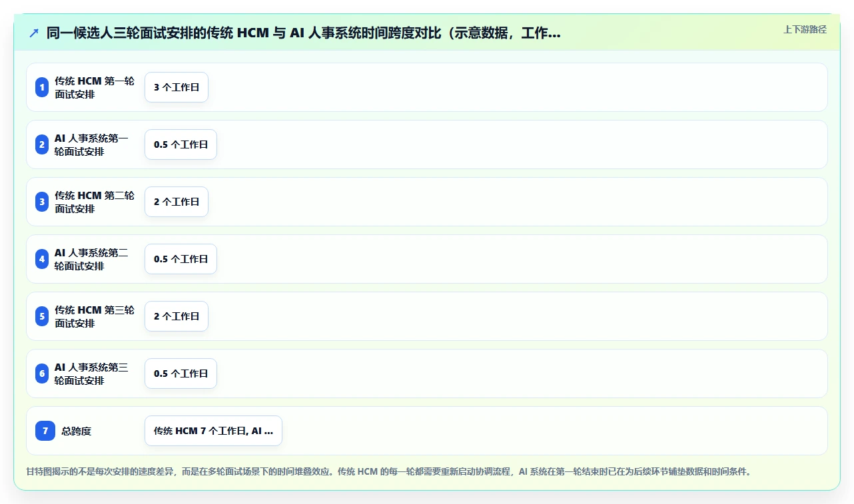The width and height of the screenshot is (854, 504).
Task: Click step number badge 4
Action: click(42, 259)
